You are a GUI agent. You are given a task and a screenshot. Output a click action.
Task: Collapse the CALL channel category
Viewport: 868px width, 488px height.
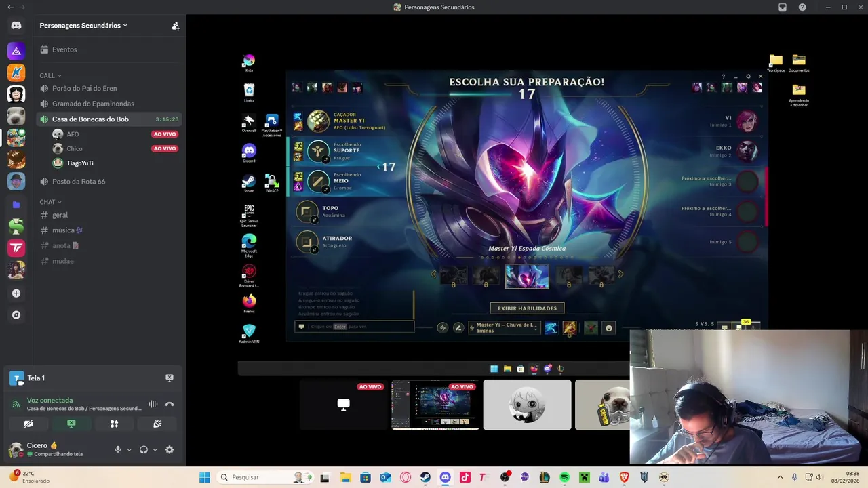tap(50, 75)
